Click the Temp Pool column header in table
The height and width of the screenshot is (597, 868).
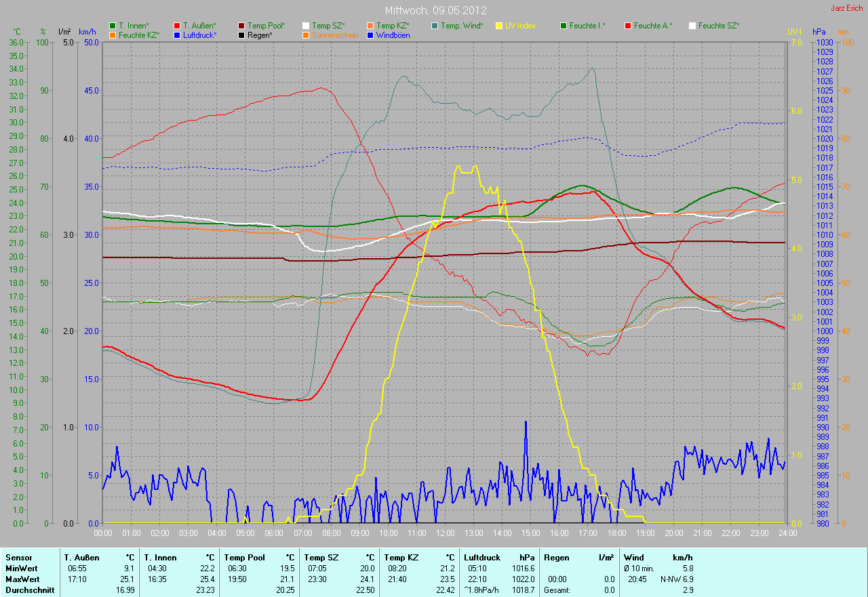(x=243, y=558)
